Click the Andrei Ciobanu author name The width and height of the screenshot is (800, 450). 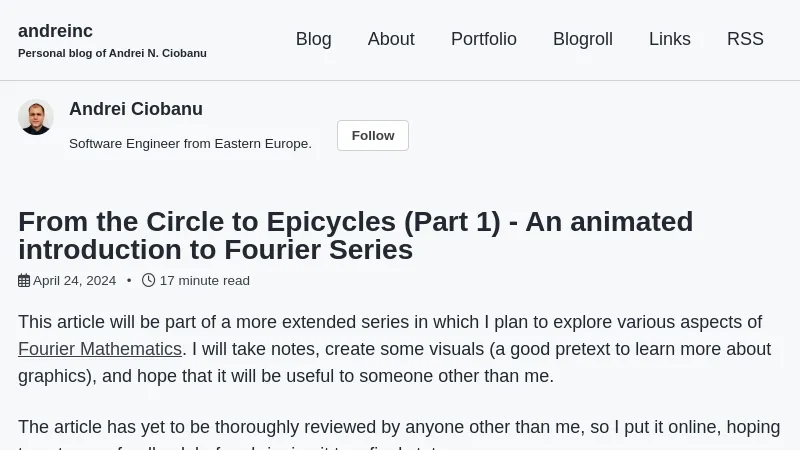[x=136, y=109]
